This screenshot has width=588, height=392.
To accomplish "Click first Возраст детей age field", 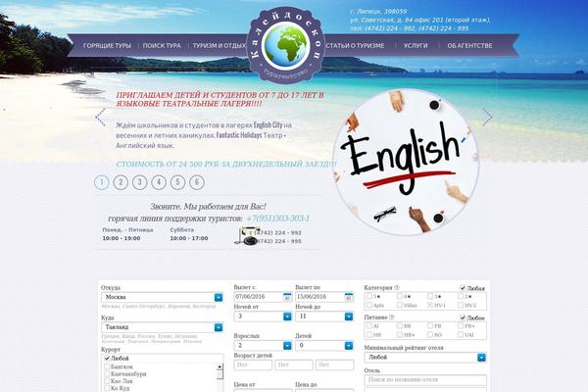I will (x=253, y=365).
